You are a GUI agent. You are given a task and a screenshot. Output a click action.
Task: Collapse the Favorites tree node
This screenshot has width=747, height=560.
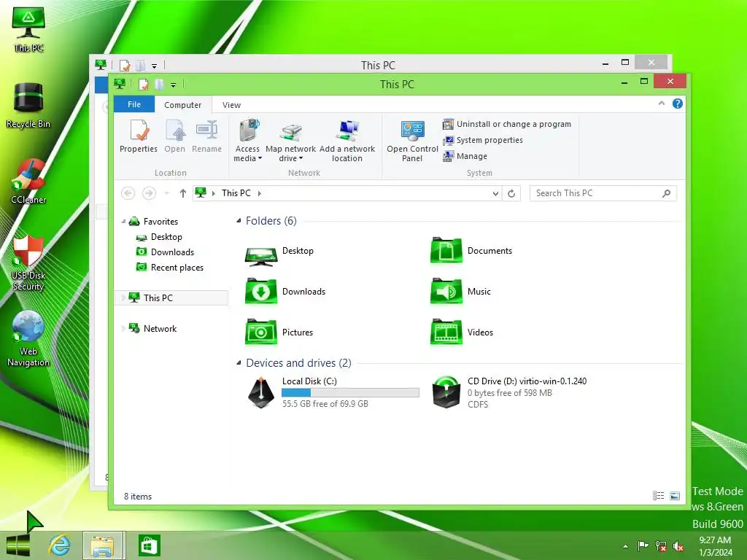click(x=123, y=222)
